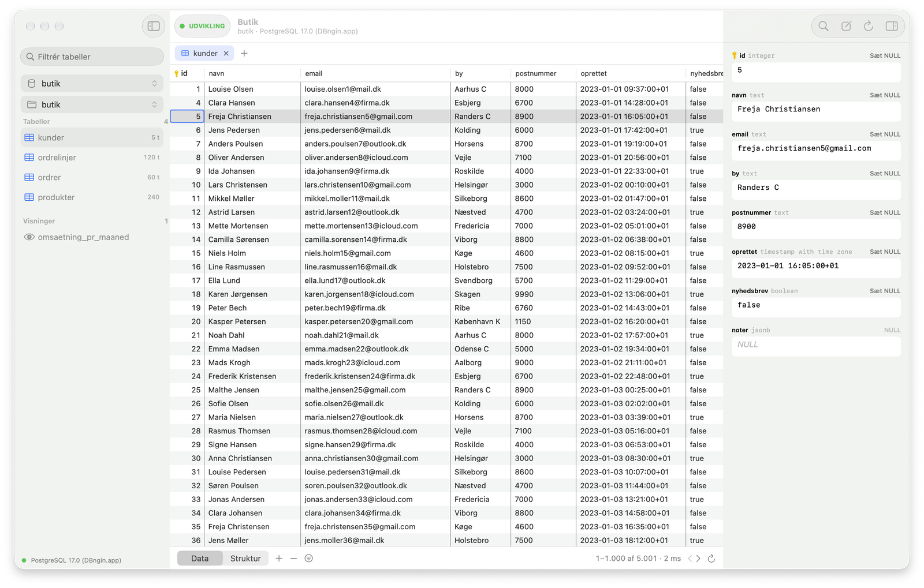Edit the navn field Freja Christiansen
The image size is (924, 588).
pos(816,111)
